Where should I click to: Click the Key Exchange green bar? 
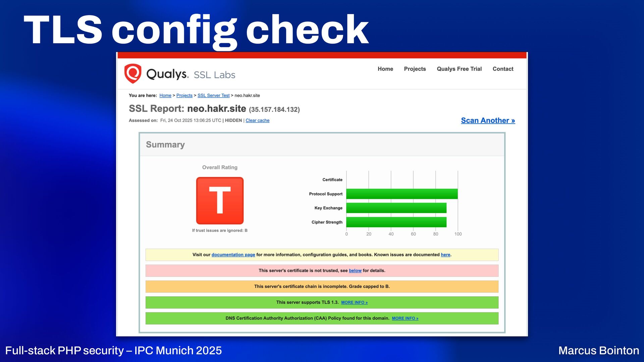(x=396, y=208)
